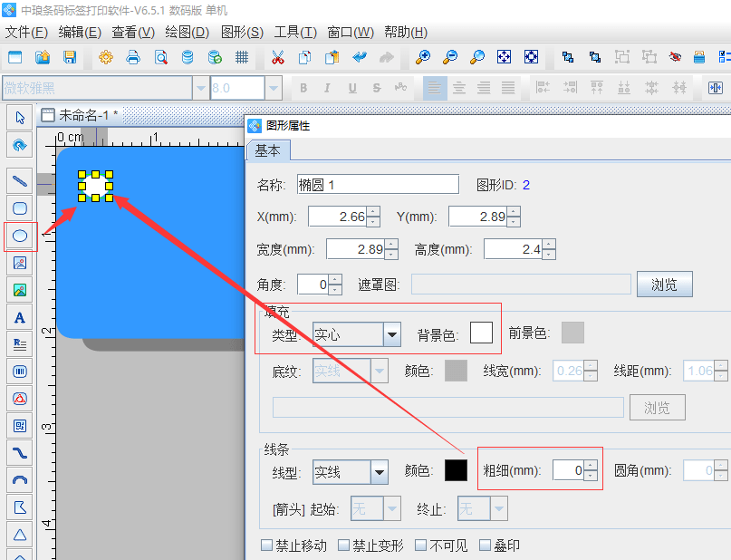Select the triangle shape tool
The height and width of the screenshot is (560, 731).
click(20, 534)
